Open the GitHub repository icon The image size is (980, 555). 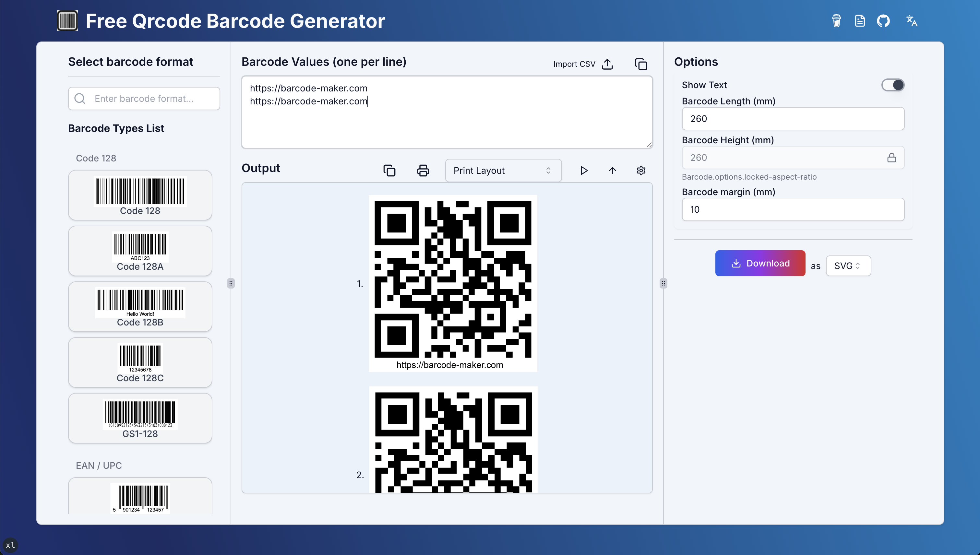(883, 20)
